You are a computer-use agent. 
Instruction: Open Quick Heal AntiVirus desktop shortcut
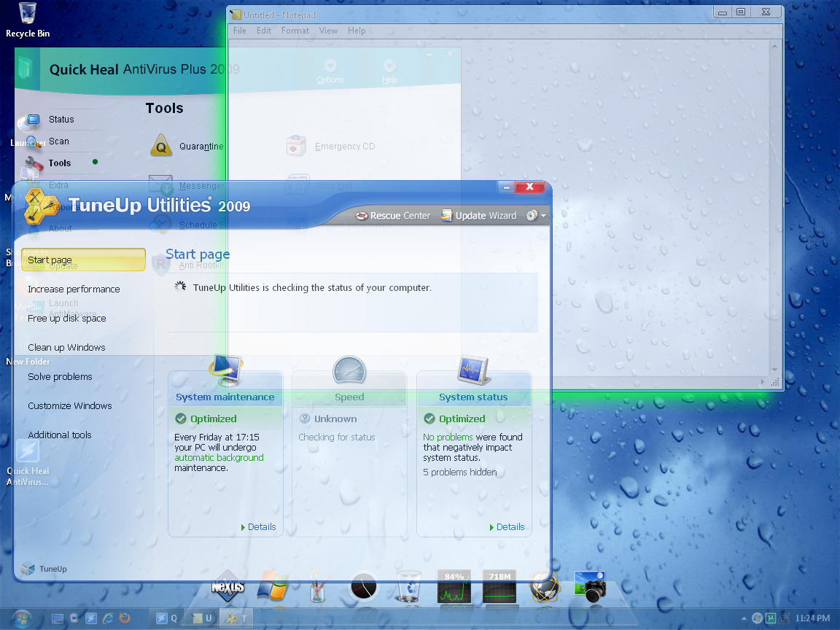pos(27,464)
